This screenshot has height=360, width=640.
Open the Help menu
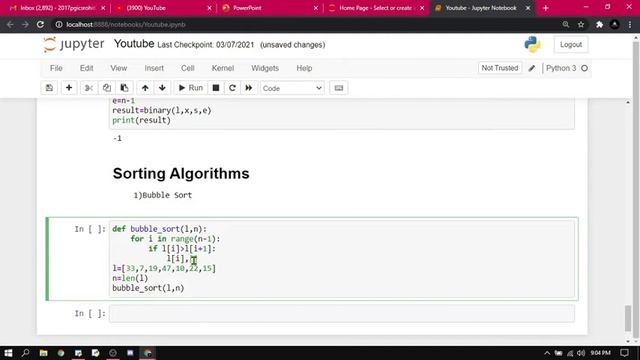304,68
